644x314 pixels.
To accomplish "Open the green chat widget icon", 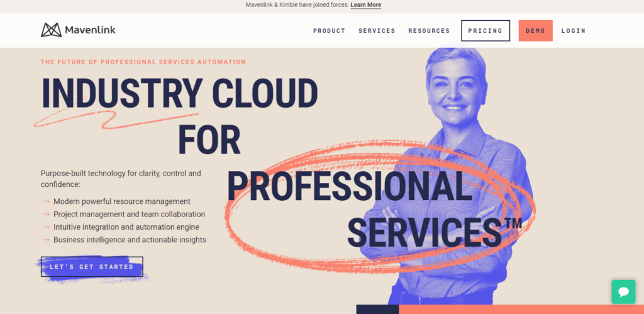I will coord(623,292).
